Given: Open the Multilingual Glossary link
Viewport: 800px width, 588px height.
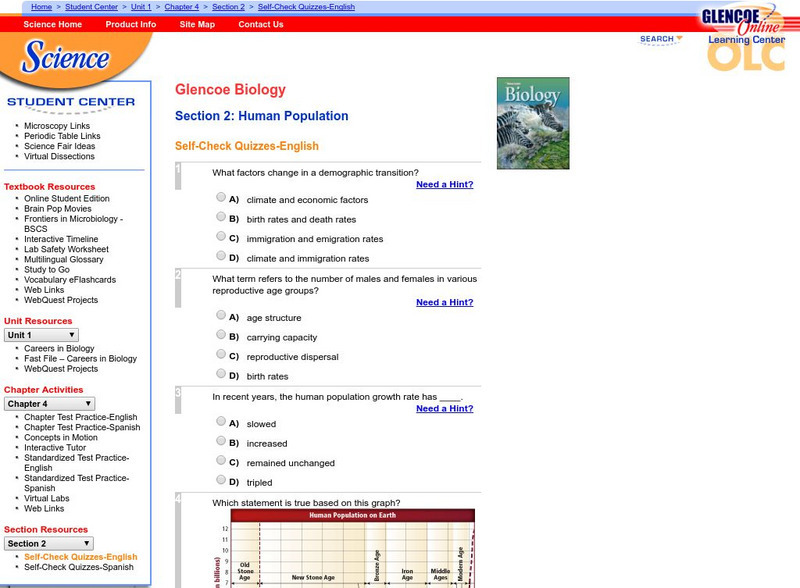Looking at the screenshot, I should pyautogui.click(x=64, y=259).
